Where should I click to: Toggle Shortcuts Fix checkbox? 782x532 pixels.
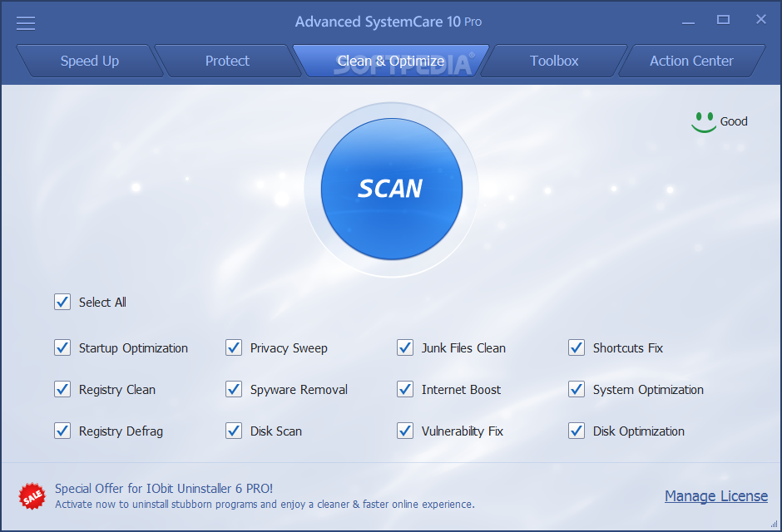tap(577, 347)
